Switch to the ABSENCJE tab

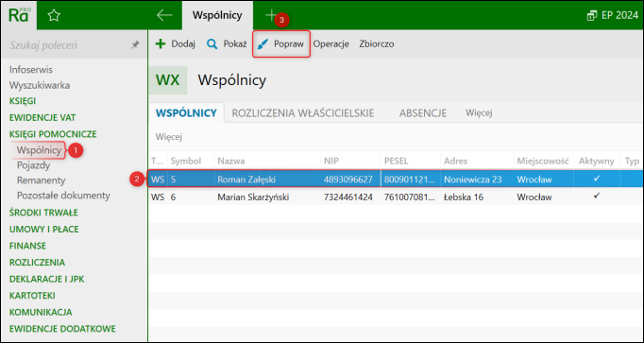click(423, 113)
